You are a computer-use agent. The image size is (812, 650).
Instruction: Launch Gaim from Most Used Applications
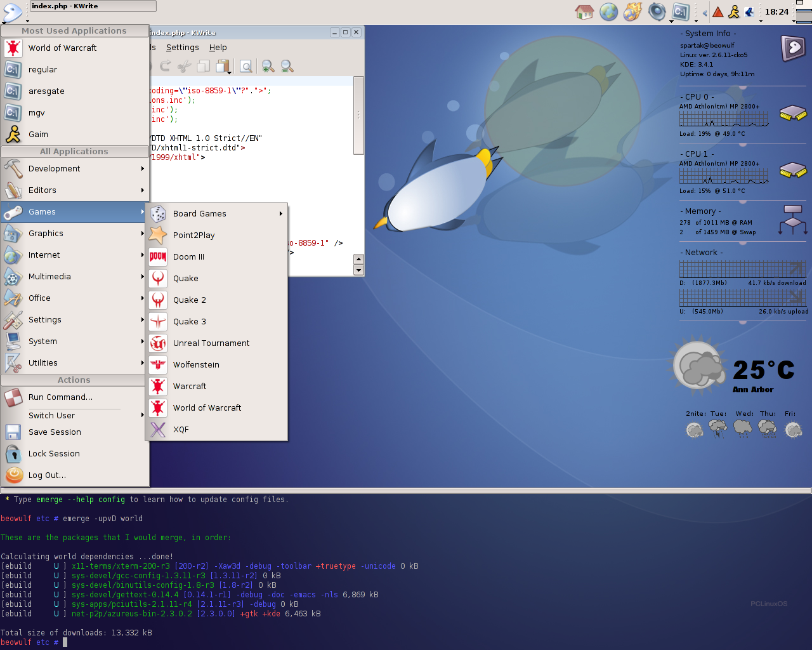click(x=75, y=134)
